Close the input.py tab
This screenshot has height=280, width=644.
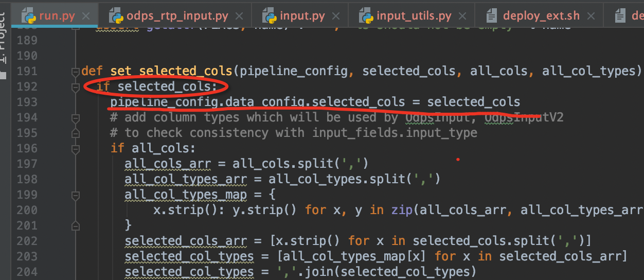click(x=337, y=16)
